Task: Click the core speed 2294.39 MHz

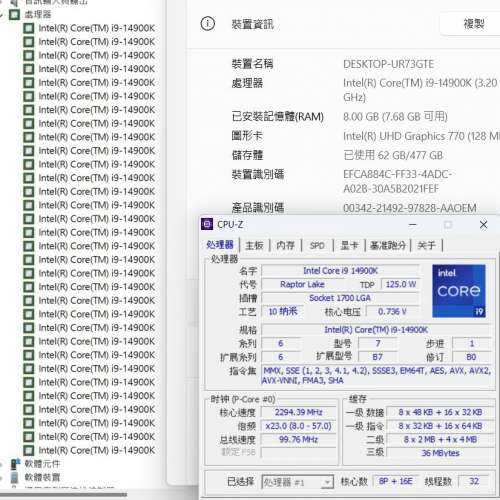Action: point(299,412)
